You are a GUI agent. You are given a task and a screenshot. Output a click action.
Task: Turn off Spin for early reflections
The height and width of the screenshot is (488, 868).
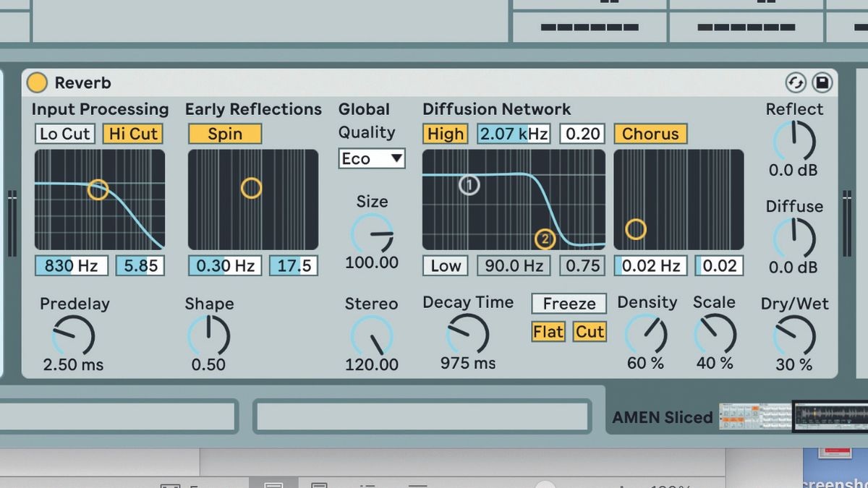(224, 134)
